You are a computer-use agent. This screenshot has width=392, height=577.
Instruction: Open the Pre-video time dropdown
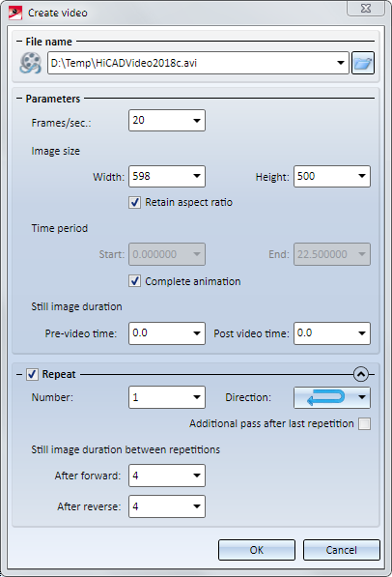[197, 333]
